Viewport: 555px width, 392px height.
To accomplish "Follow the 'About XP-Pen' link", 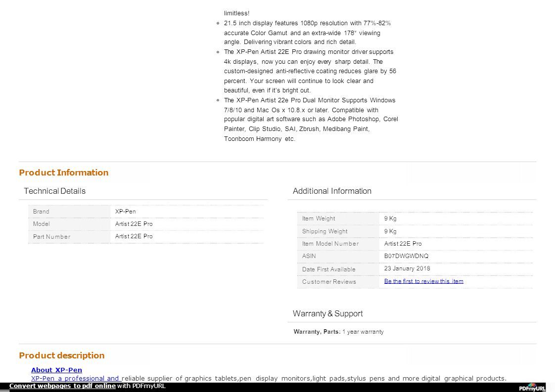I will tap(56, 370).
